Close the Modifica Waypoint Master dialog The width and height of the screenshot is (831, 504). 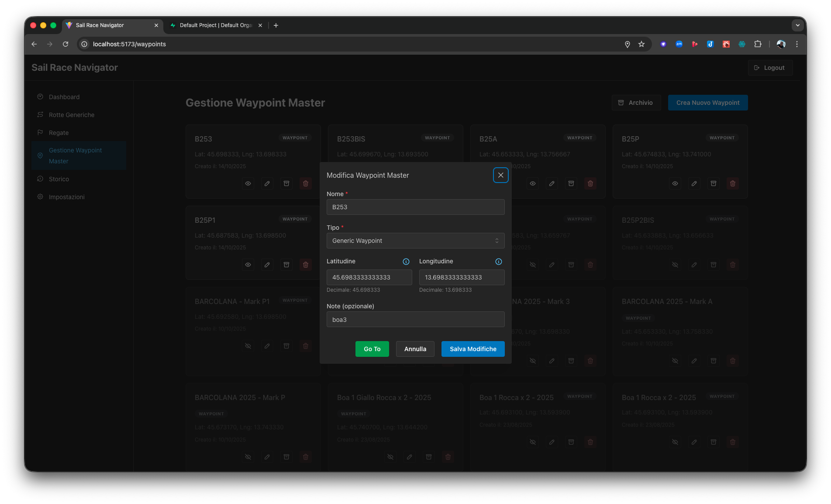pyautogui.click(x=501, y=175)
